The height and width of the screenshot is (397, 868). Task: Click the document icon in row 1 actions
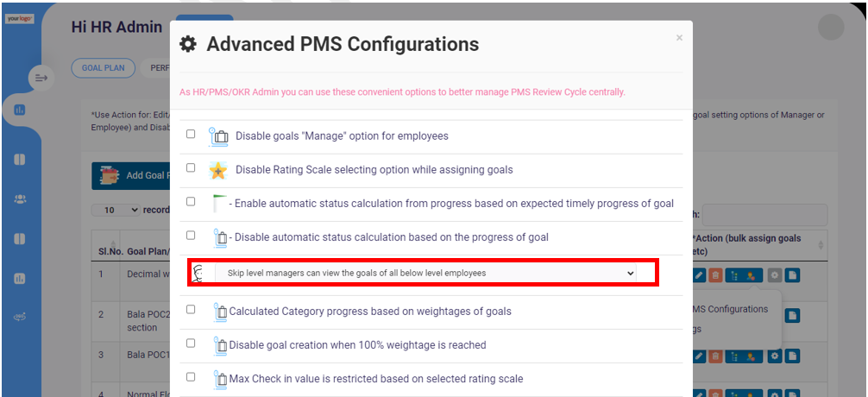pyautogui.click(x=792, y=274)
